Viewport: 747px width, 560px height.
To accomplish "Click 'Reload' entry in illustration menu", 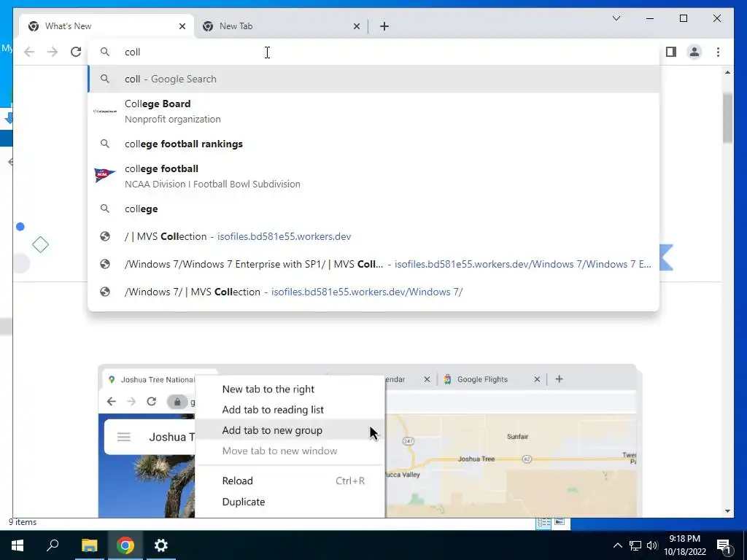I will 237,481.
